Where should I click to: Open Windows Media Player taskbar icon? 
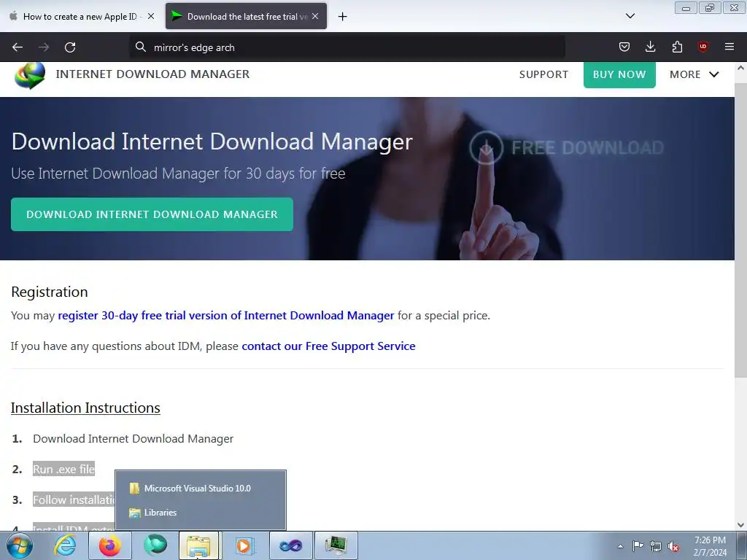point(244,545)
